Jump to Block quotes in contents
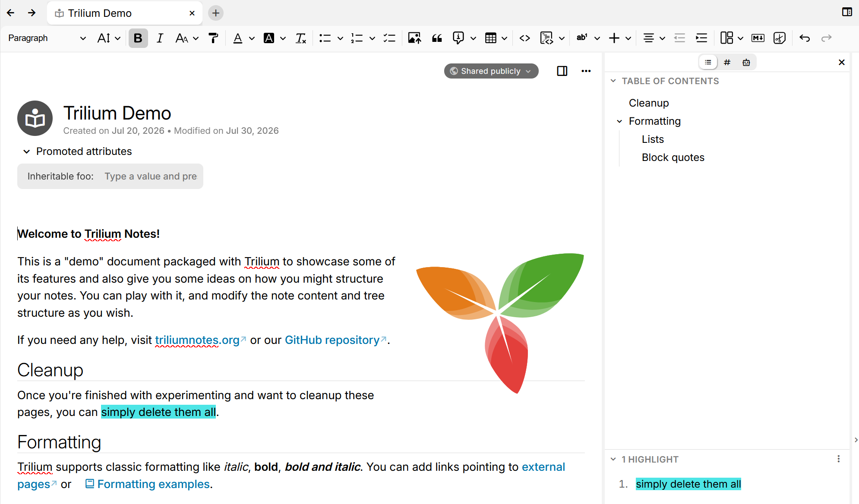859x504 pixels. [x=673, y=157]
